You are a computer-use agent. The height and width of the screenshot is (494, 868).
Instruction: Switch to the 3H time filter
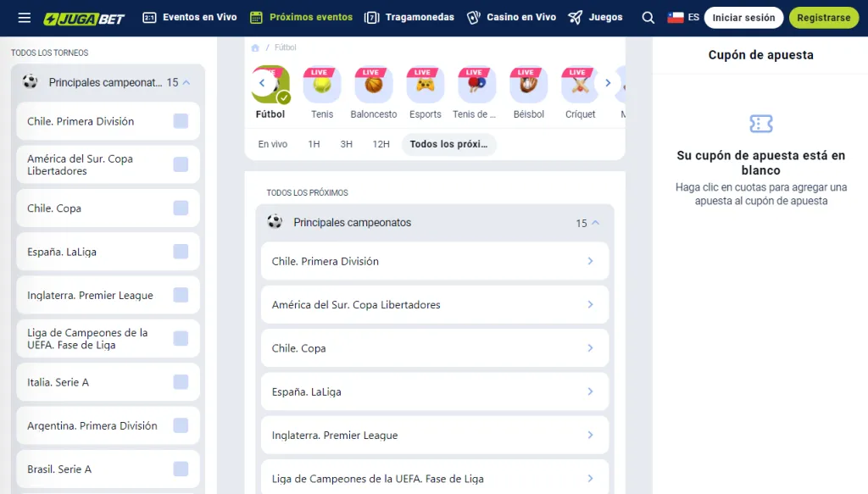tap(346, 144)
